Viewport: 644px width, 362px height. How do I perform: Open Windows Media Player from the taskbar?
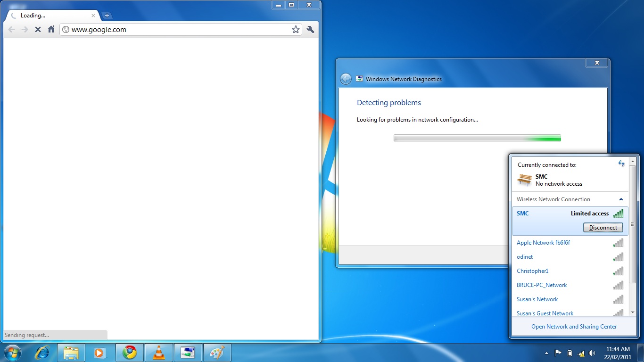click(100, 353)
